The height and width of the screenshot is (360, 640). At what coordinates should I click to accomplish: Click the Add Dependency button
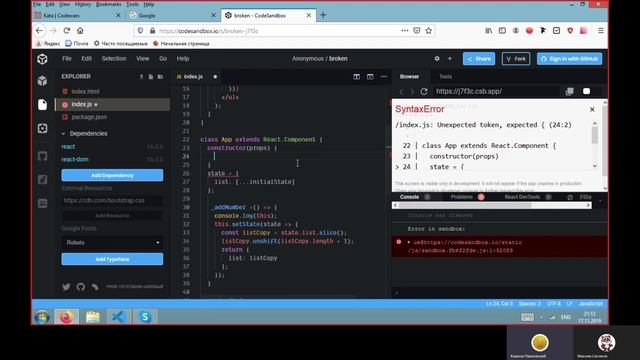[112, 176]
